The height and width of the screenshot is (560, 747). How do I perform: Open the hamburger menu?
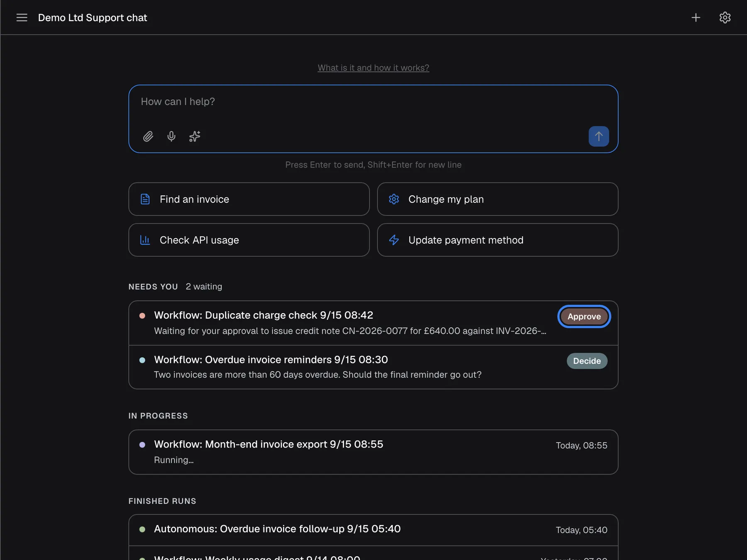(x=22, y=17)
